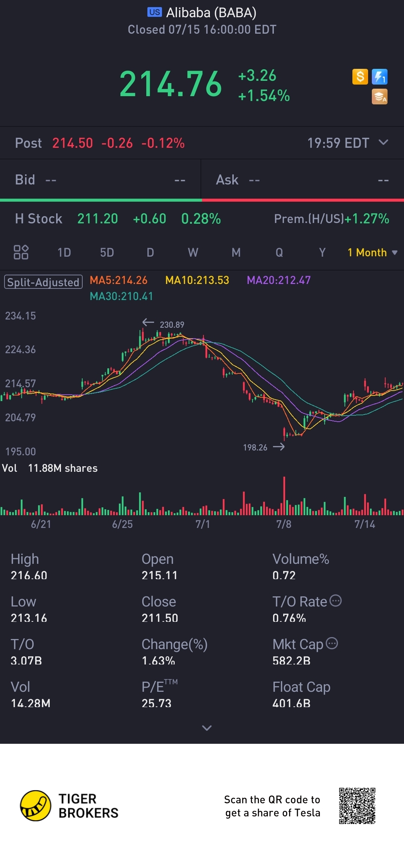Switch to the 1D chart tab
The height and width of the screenshot is (868, 404).
(64, 253)
